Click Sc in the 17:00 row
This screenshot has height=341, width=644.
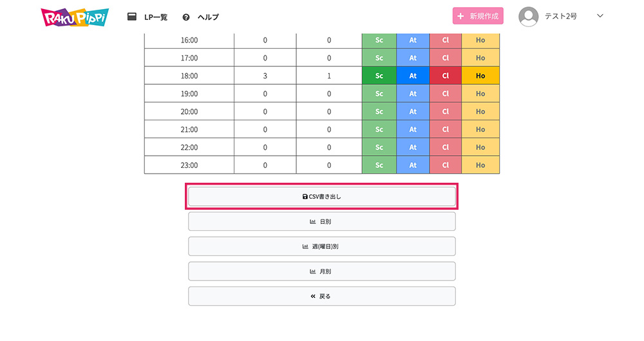click(379, 58)
